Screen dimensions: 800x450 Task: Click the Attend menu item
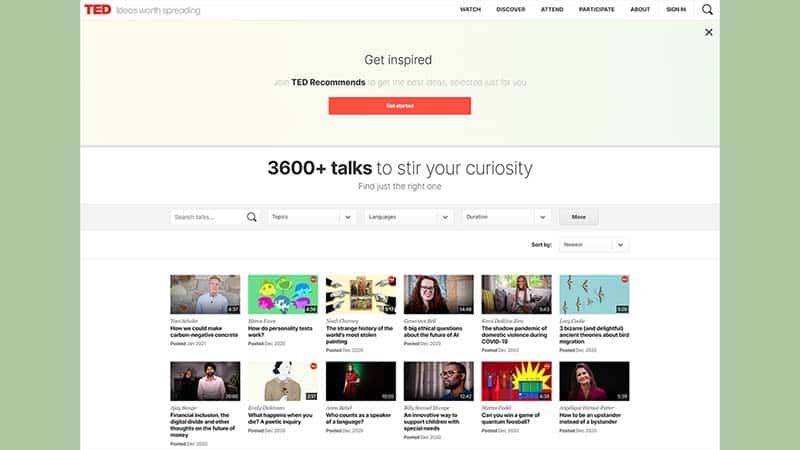click(552, 10)
